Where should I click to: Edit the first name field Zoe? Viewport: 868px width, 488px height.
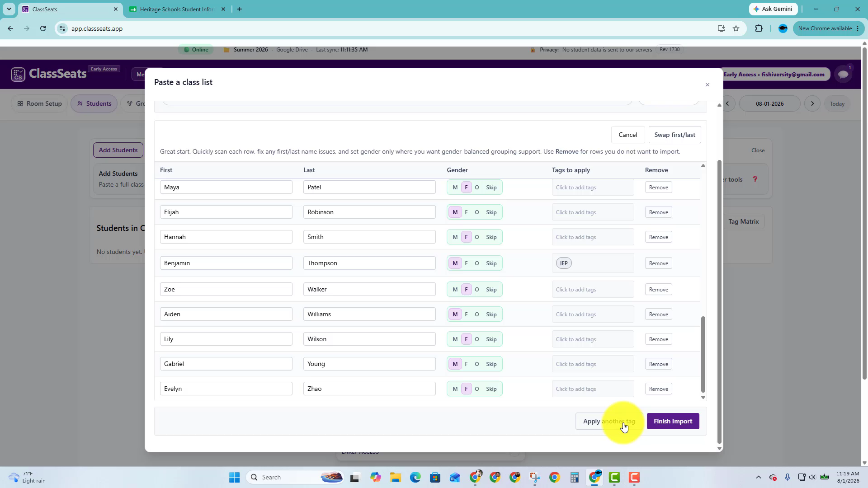[x=226, y=290]
